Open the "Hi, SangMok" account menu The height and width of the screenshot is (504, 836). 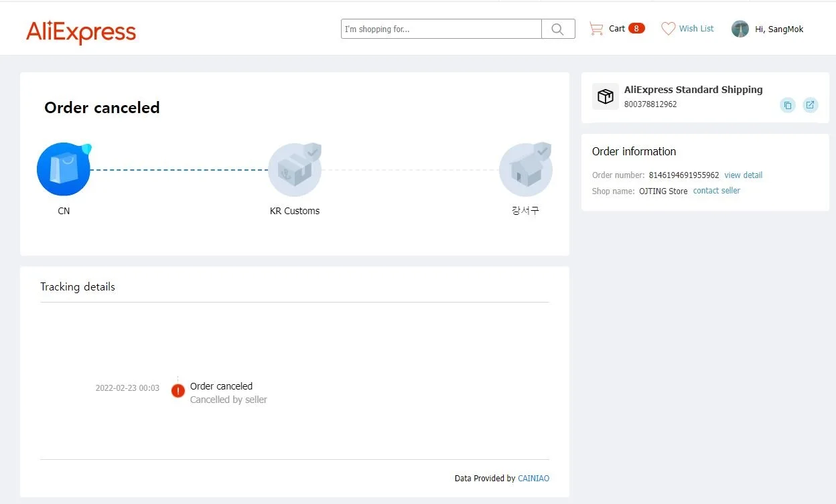tap(779, 29)
